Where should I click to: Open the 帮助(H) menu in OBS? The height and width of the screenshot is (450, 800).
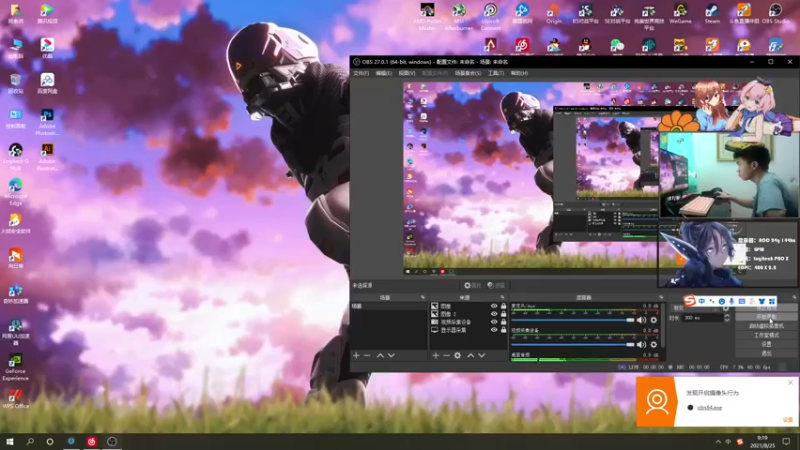coord(519,73)
